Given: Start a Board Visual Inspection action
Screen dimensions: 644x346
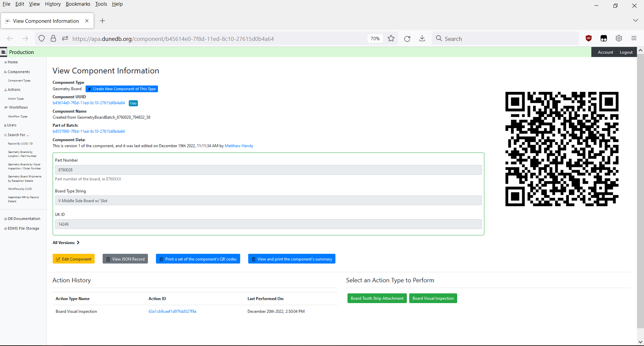Looking at the screenshot, I should [433, 298].
